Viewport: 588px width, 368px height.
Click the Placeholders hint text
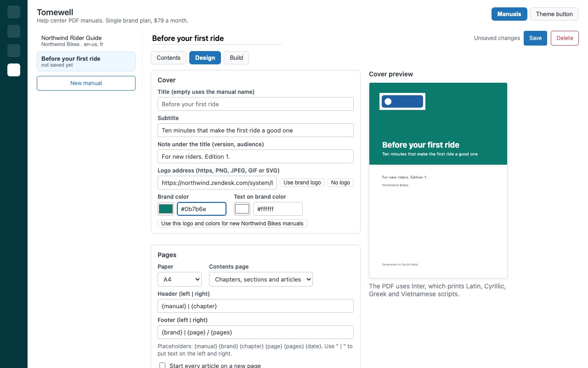tap(255, 350)
